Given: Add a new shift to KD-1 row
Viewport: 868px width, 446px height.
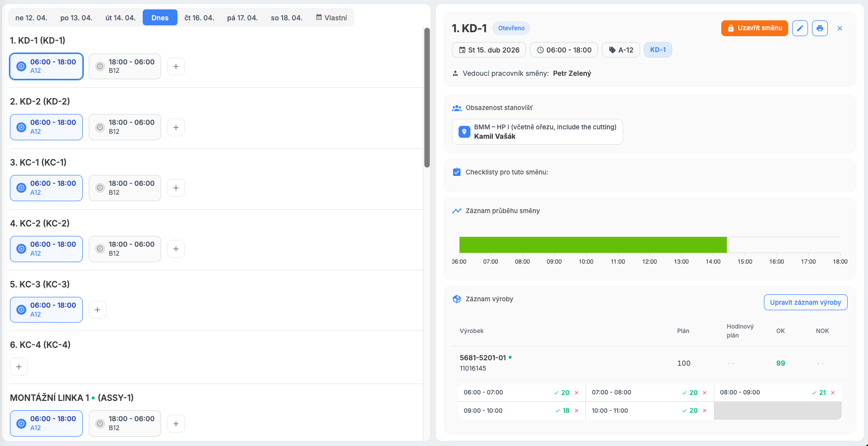Looking at the screenshot, I should (x=176, y=66).
